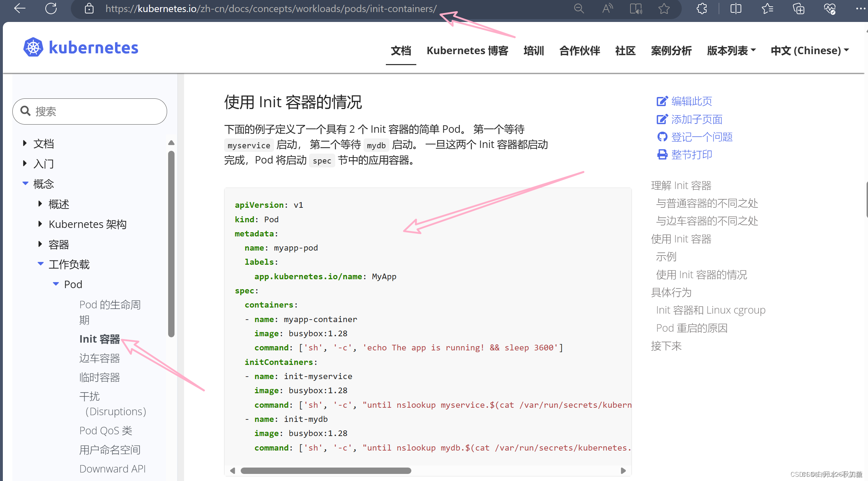Viewport: 868px width, 481px height.
Task: Collapse the 概念 tree section
Action: [25, 183]
